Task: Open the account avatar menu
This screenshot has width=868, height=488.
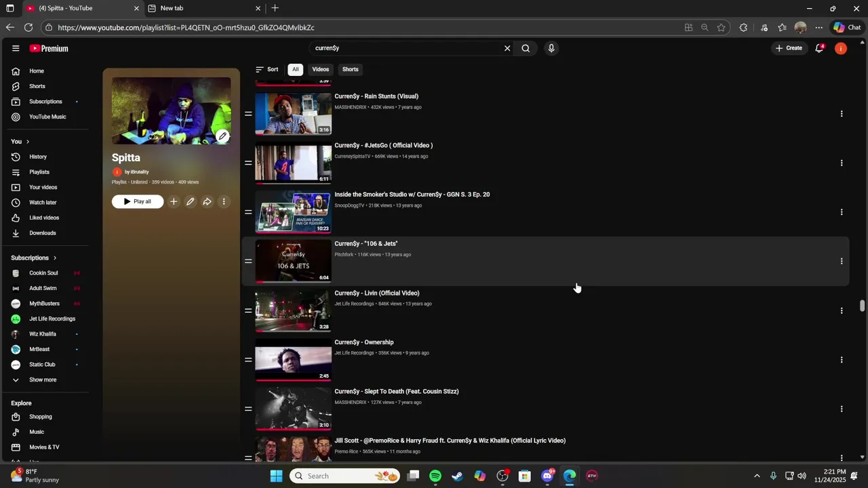Action: pyautogui.click(x=841, y=48)
